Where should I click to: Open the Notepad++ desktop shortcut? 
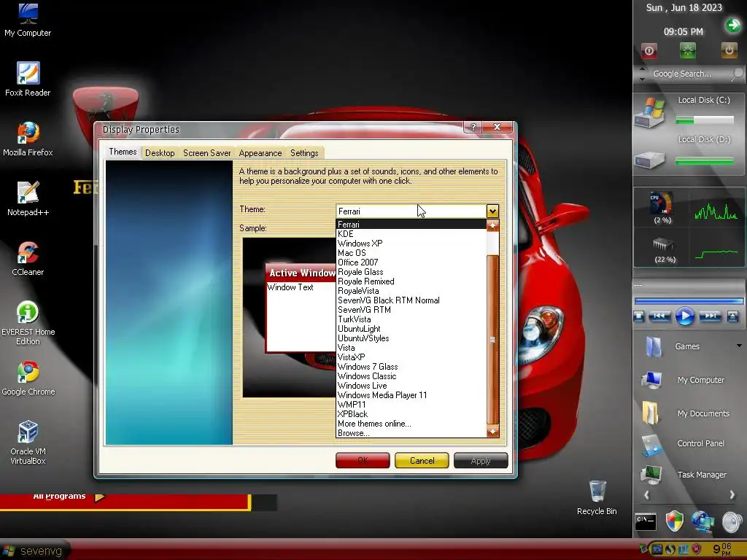pyautogui.click(x=28, y=198)
